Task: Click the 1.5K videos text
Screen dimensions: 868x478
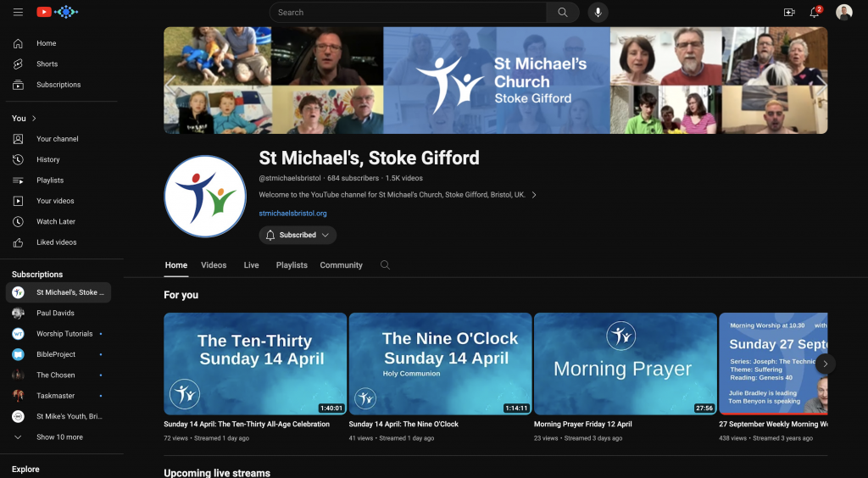Action: click(404, 178)
